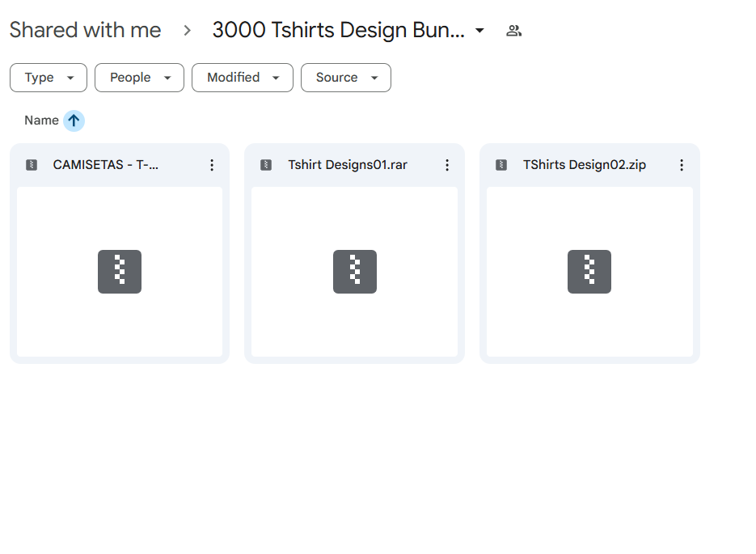Select the TShirts Design02.zip preview thumbnail

pos(589,272)
